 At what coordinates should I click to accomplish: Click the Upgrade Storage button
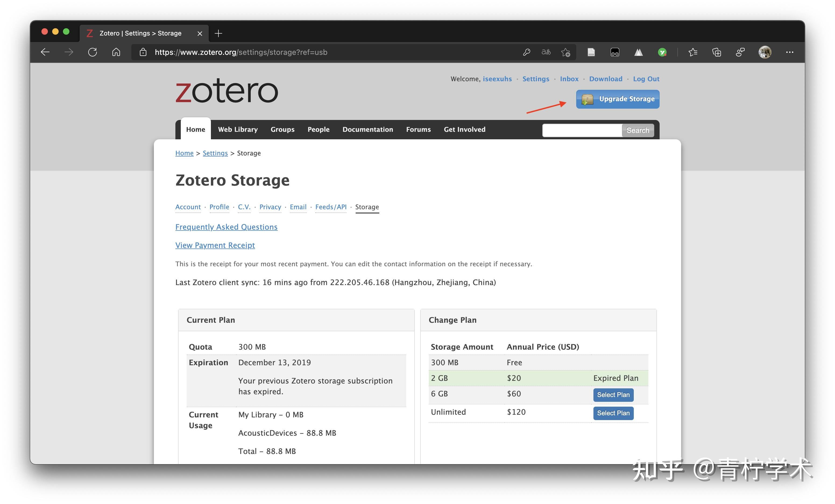point(617,99)
